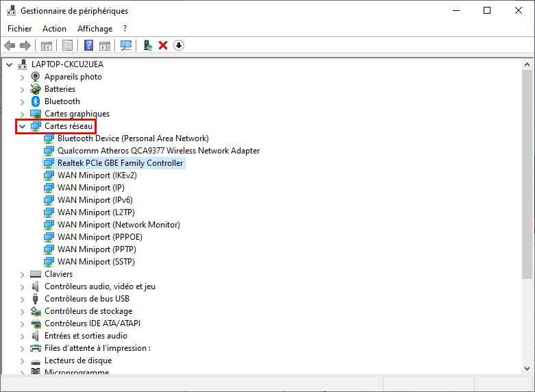Screen dimensions: 535x392
Task: Select WAN Miniport (IP) entry
Action: click(x=91, y=188)
